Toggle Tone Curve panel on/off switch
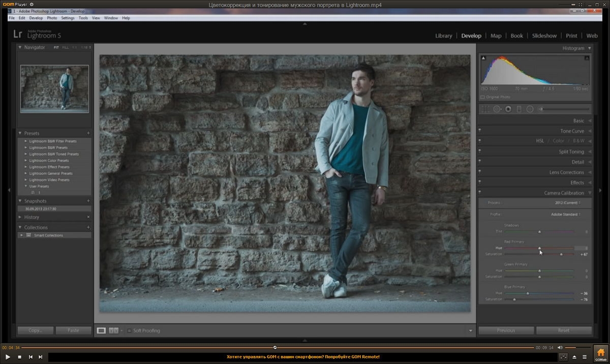The height and width of the screenshot is (364, 610). click(480, 131)
